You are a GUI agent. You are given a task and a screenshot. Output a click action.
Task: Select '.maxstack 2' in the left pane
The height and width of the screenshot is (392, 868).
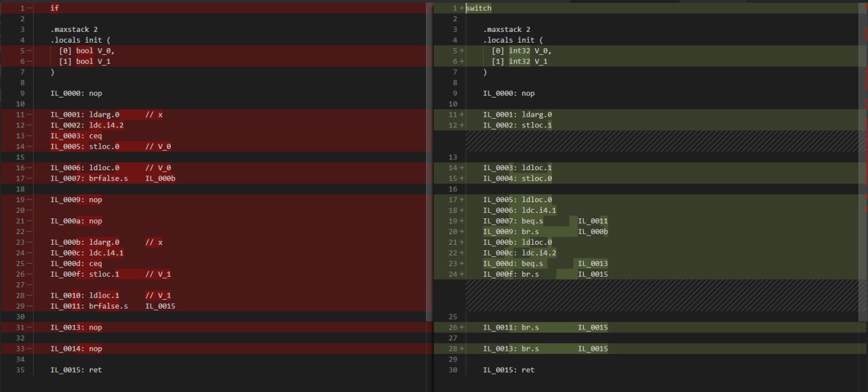point(74,29)
